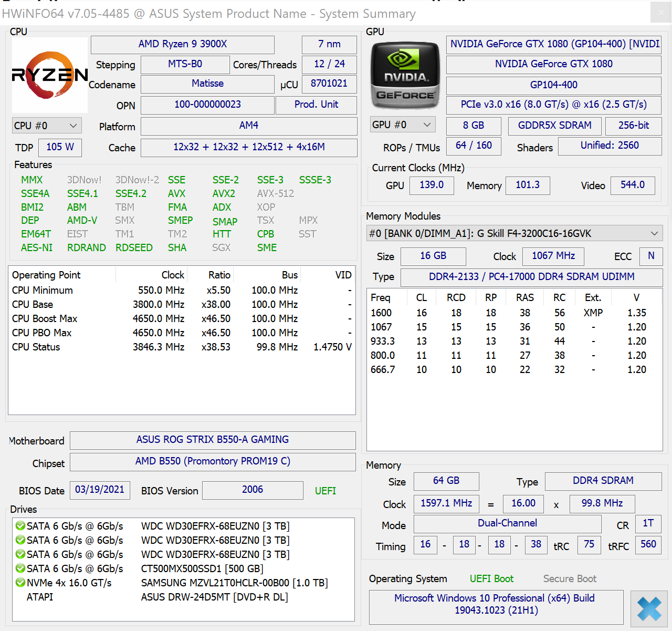This screenshot has width=672, height=631.
Task: Click the Dual-Channel mode field
Action: 507,523
